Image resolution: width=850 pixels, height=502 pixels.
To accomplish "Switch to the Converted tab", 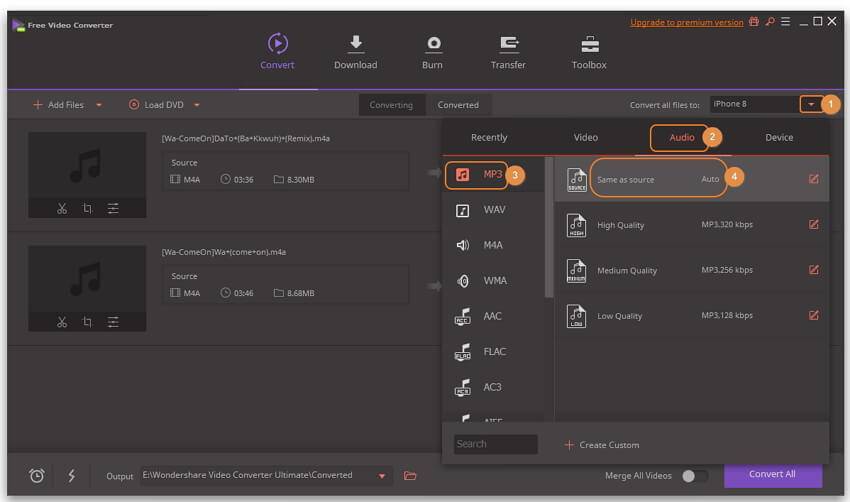I will [x=458, y=105].
